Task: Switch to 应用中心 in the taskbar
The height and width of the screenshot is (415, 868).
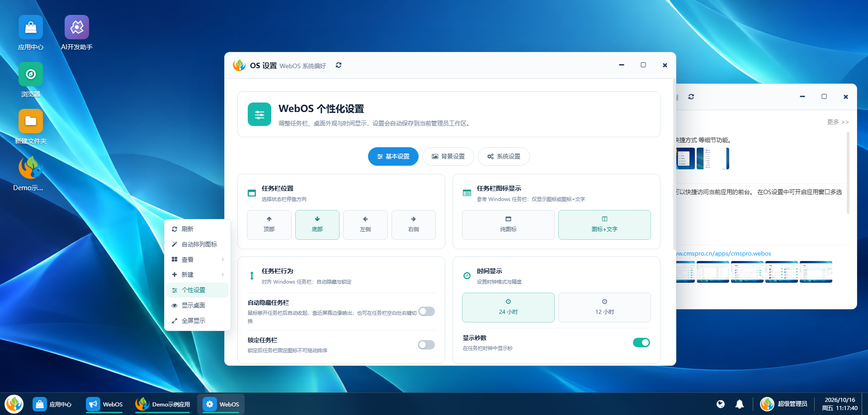Action: [x=52, y=404]
